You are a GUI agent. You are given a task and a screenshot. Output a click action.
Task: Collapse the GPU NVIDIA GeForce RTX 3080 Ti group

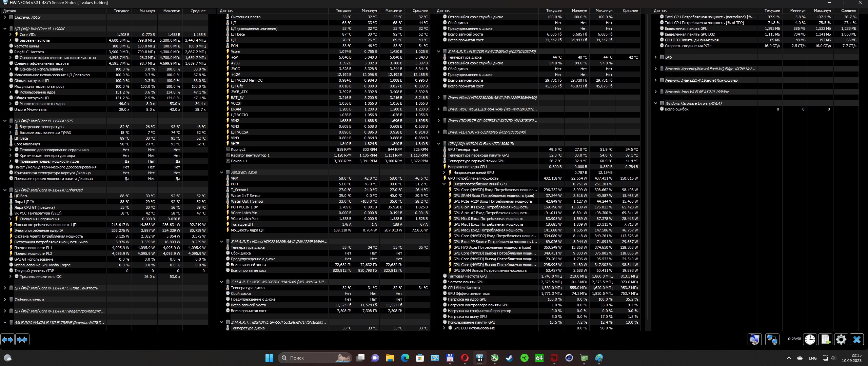click(438, 144)
